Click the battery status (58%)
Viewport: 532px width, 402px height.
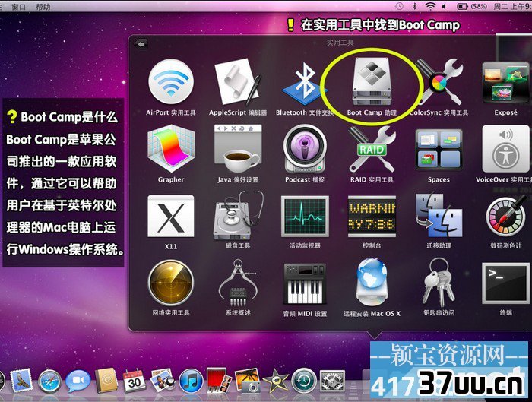pyautogui.click(x=472, y=6)
